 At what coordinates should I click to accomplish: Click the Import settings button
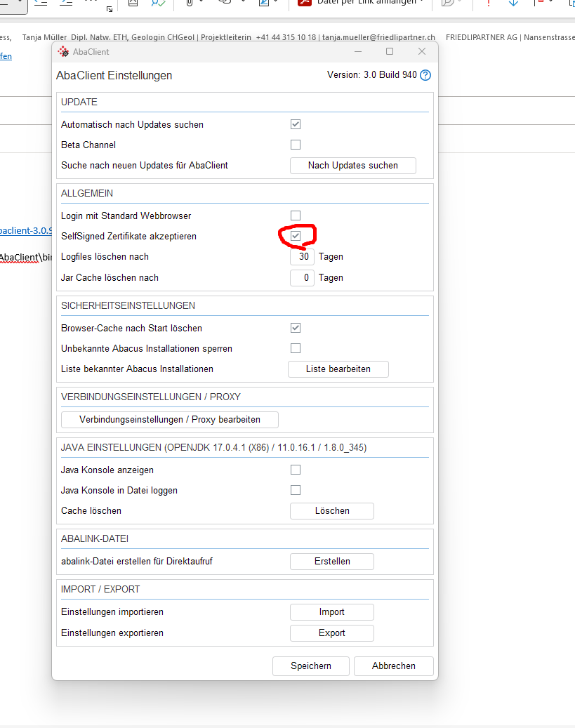point(332,612)
